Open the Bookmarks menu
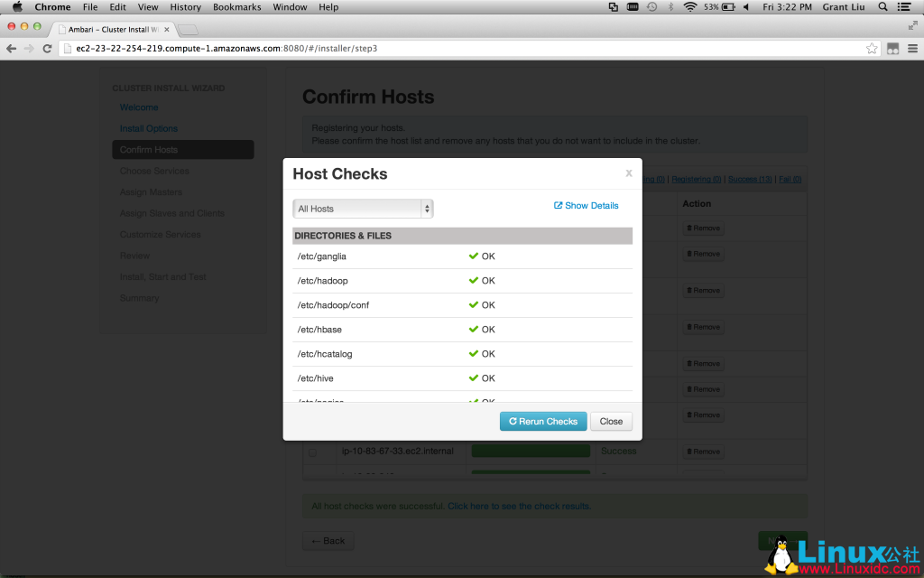 point(236,6)
